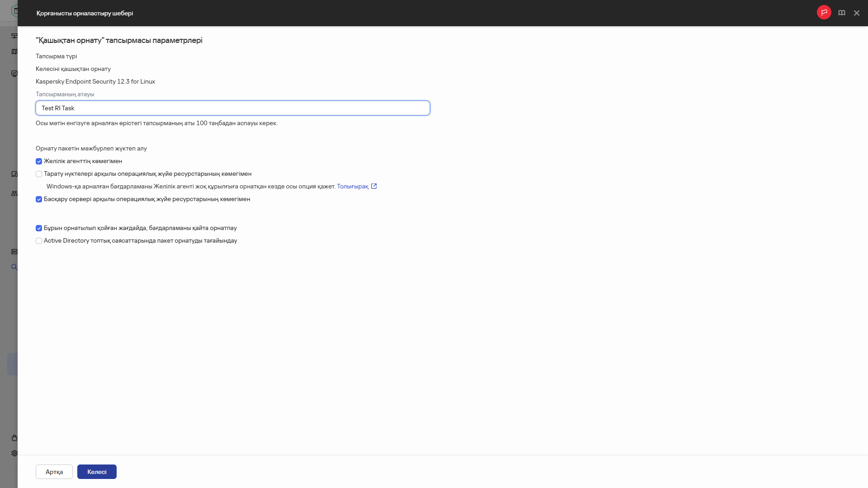This screenshot has height=488, width=868.
Task: Enable Active Directory group policy checkbox
Action: [x=39, y=241]
